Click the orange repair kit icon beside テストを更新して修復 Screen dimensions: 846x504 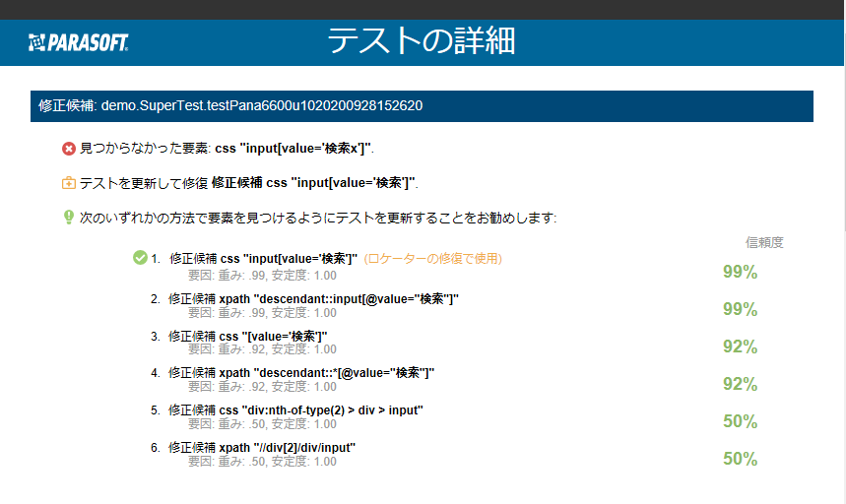pyautogui.click(x=69, y=183)
